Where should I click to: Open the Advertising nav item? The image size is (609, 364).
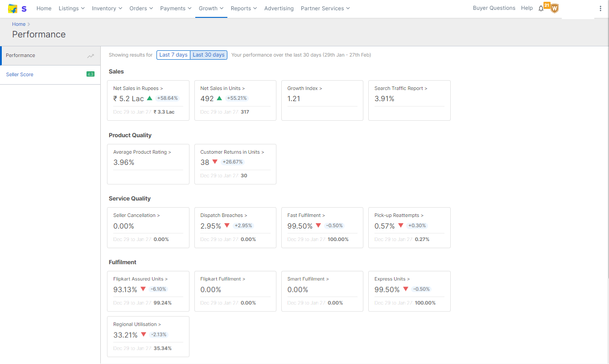click(279, 8)
